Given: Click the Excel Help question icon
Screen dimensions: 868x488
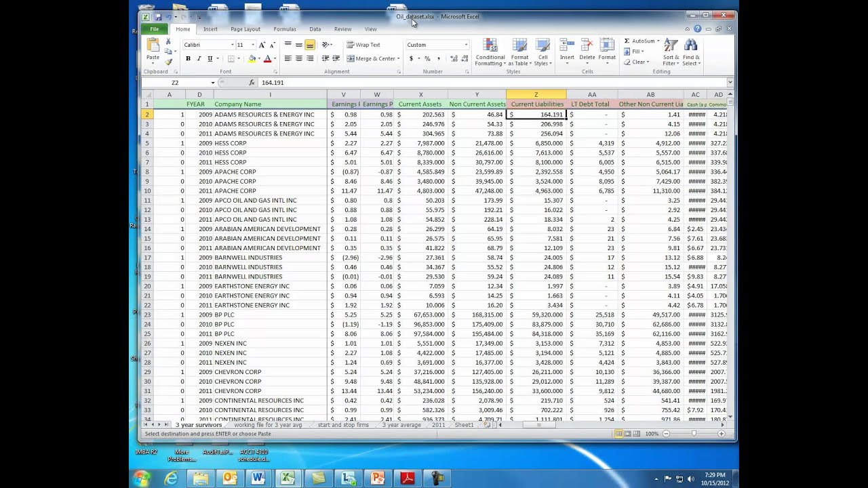Looking at the screenshot, I should 697,29.
